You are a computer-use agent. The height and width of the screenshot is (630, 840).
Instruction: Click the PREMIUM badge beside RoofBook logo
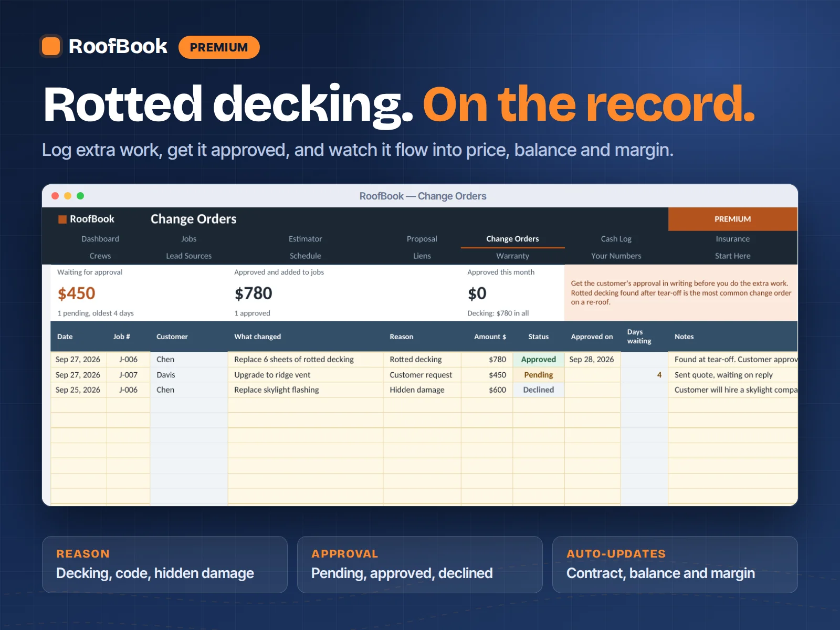click(x=219, y=47)
